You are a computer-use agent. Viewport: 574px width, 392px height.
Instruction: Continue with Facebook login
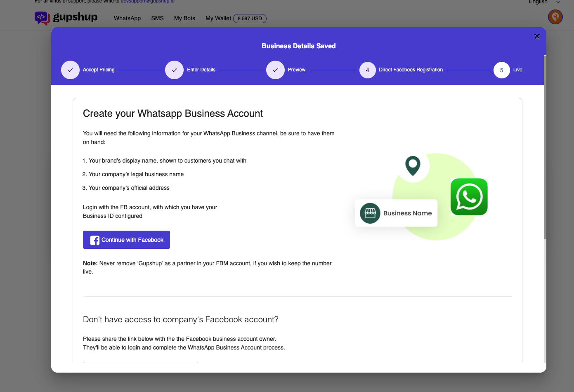click(126, 240)
